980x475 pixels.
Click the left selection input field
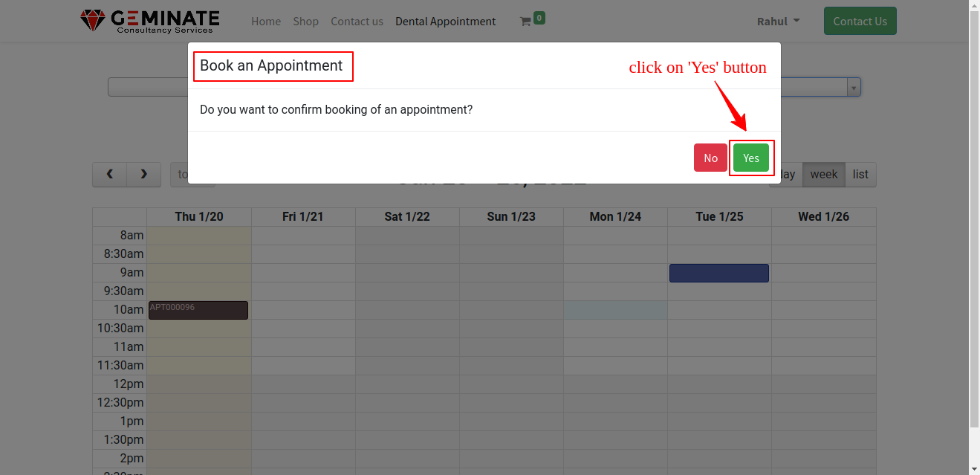click(x=148, y=88)
